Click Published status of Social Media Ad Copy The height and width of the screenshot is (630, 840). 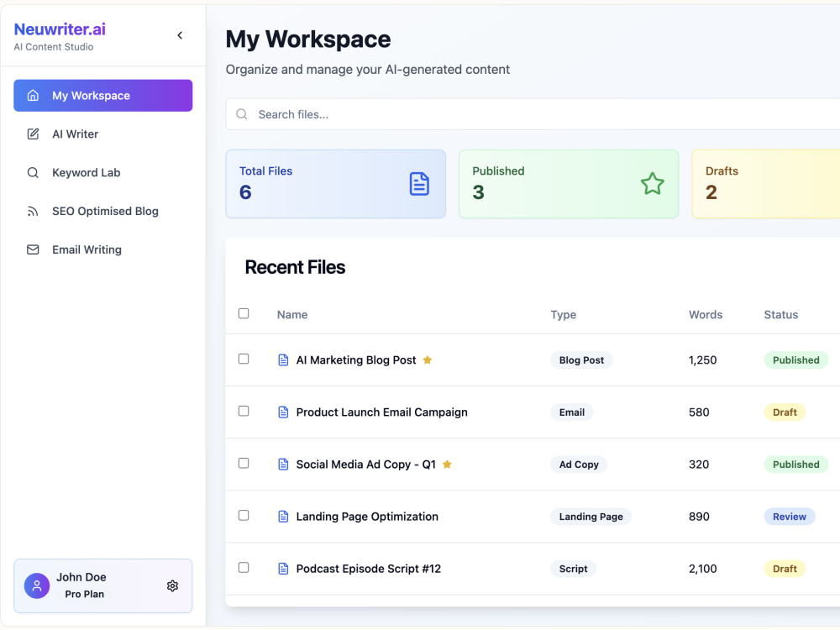[796, 465]
